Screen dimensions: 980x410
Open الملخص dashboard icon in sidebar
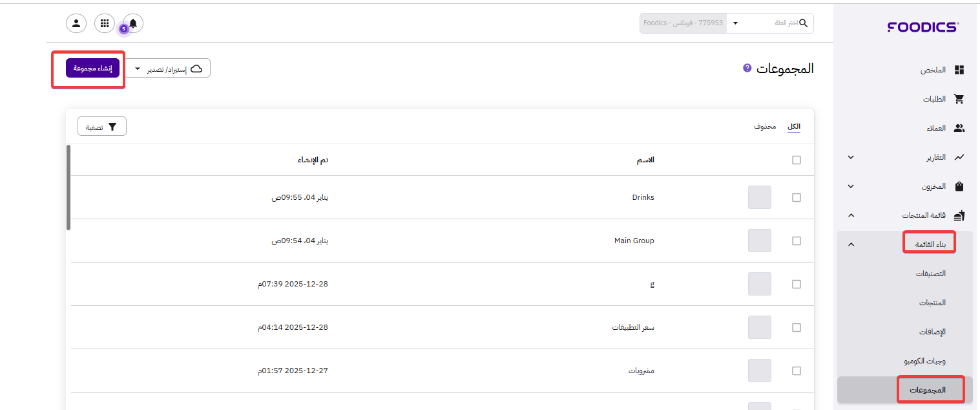[959, 70]
